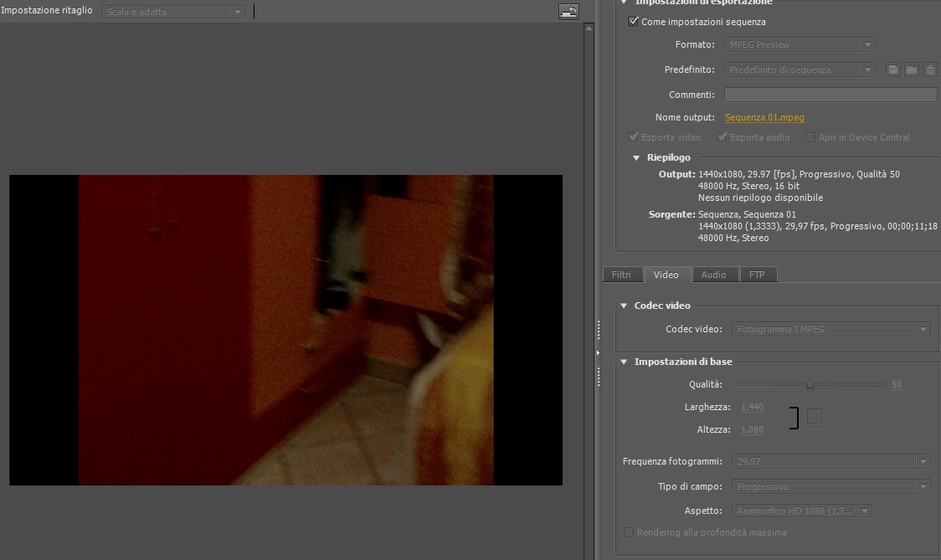
Task: Toggle the Esporta video checkbox
Action: click(x=633, y=136)
